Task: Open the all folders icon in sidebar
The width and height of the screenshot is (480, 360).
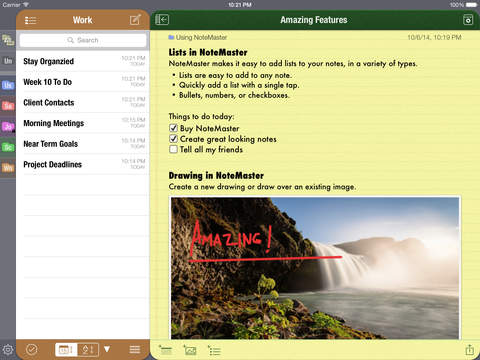Action: 8,40
